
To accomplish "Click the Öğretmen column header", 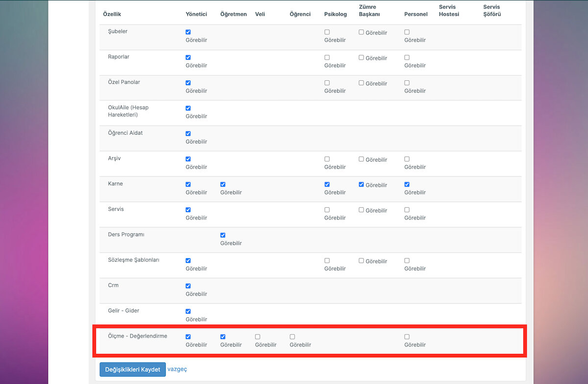I will click(234, 14).
